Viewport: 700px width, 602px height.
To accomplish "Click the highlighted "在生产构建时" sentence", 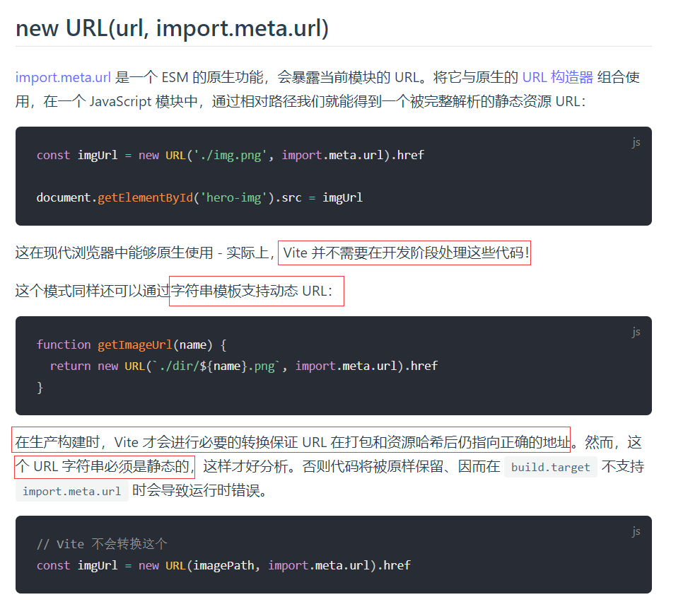I will [291, 443].
